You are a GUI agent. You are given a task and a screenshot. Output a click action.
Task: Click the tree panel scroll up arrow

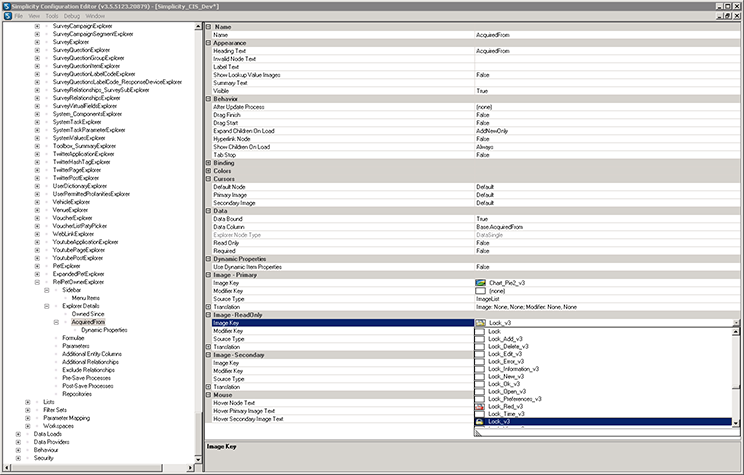point(198,27)
